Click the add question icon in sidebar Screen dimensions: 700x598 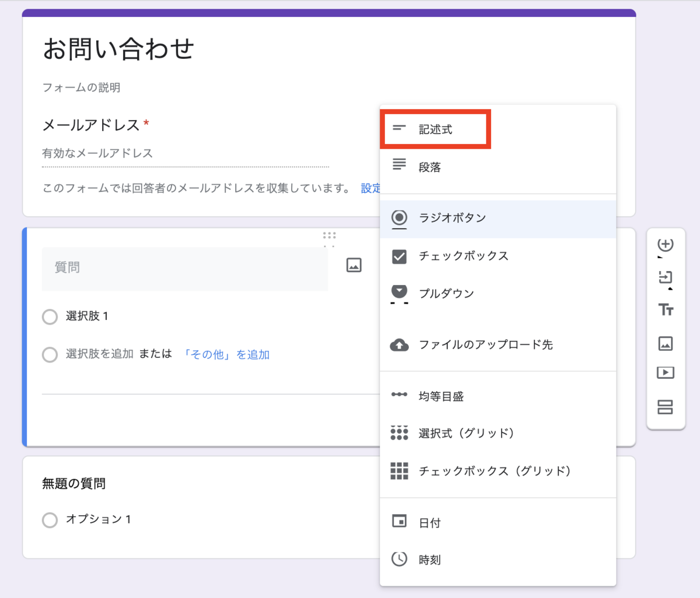(665, 245)
